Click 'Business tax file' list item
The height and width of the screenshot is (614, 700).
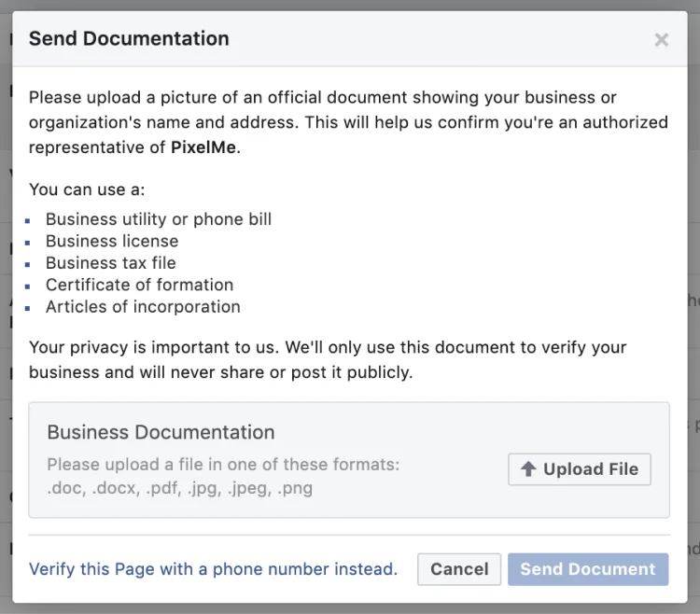111,263
